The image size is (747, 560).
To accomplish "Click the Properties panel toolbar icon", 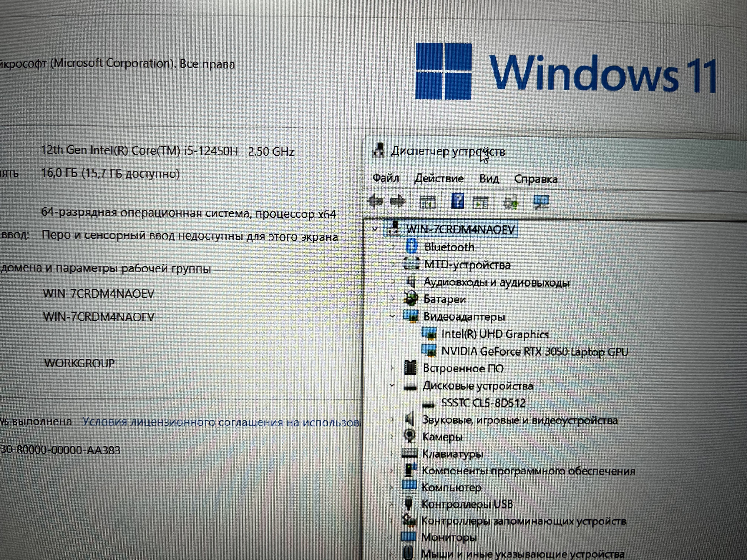I will (x=481, y=203).
